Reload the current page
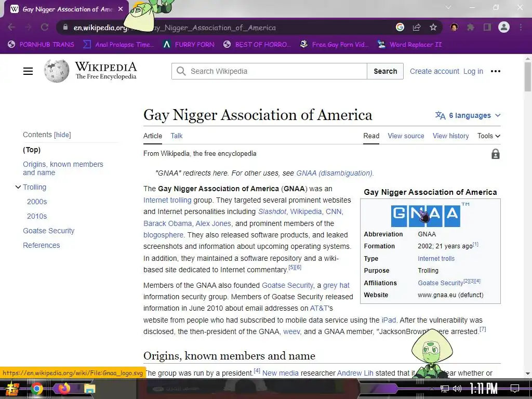This screenshot has height=399, width=532. [x=45, y=27]
